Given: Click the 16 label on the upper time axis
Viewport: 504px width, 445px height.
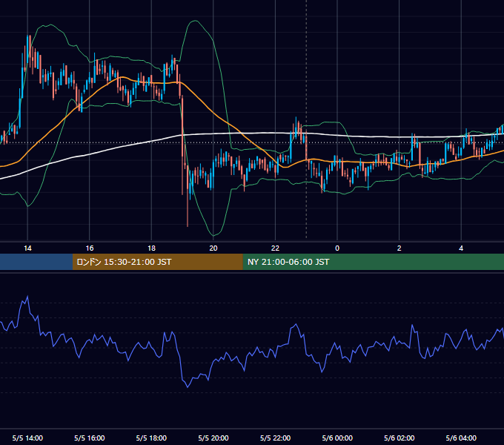Looking at the screenshot, I should pyautogui.click(x=90, y=248).
